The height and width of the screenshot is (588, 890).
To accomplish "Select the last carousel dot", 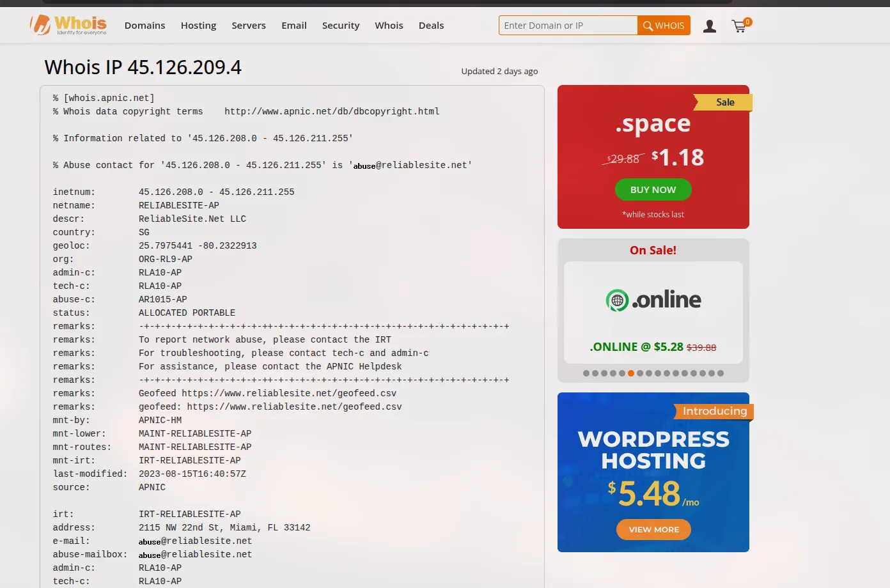I will (x=721, y=373).
